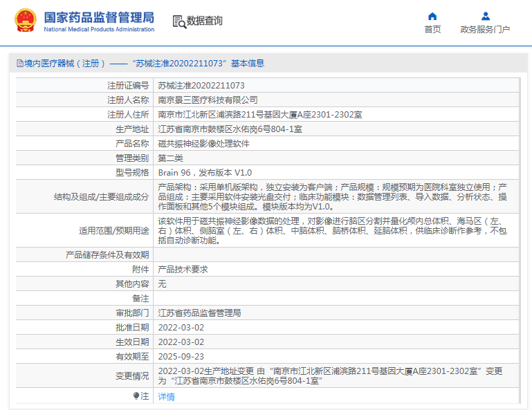Image resolution: width=532 pixels, height=410 pixels.
Task: Click the document icon before 境内医疗器械
Action: (20, 64)
